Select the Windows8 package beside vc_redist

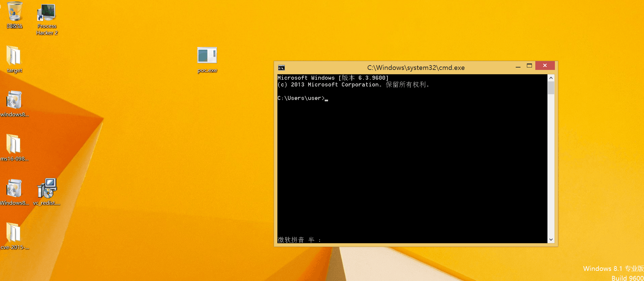(x=14, y=189)
